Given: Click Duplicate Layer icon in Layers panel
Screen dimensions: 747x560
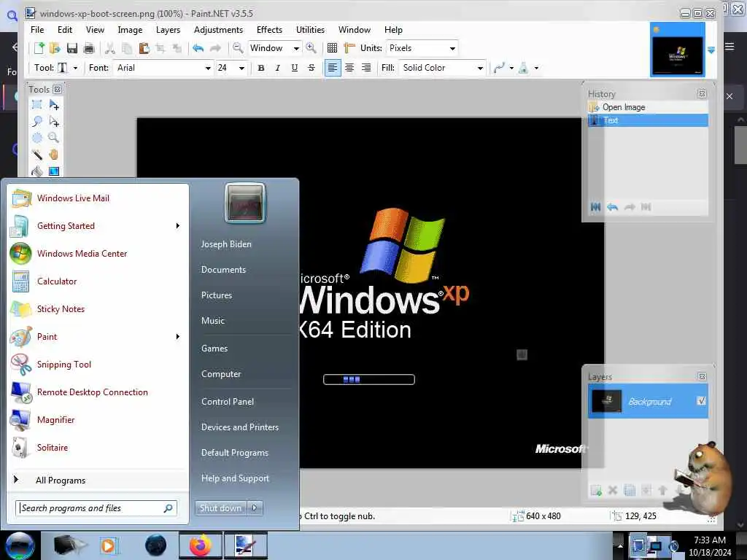Looking at the screenshot, I should pyautogui.click(x=630, y=490).
